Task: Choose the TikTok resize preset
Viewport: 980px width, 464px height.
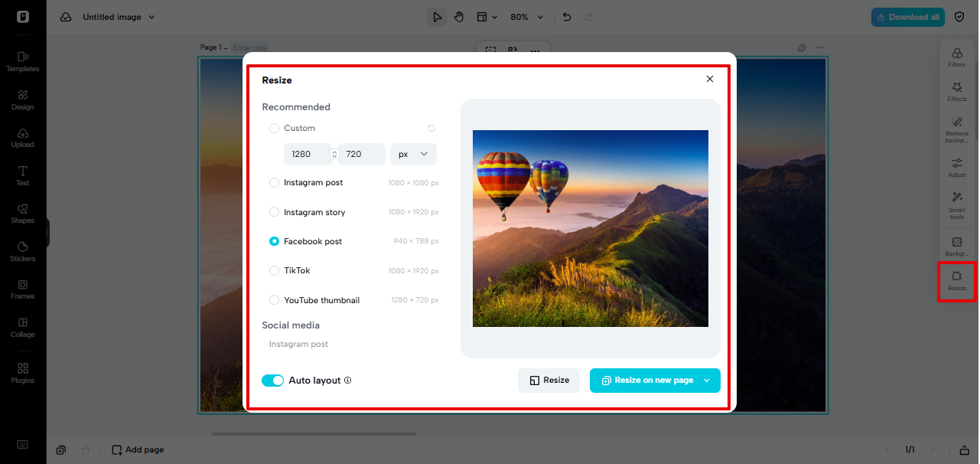Action: (274, 270)
